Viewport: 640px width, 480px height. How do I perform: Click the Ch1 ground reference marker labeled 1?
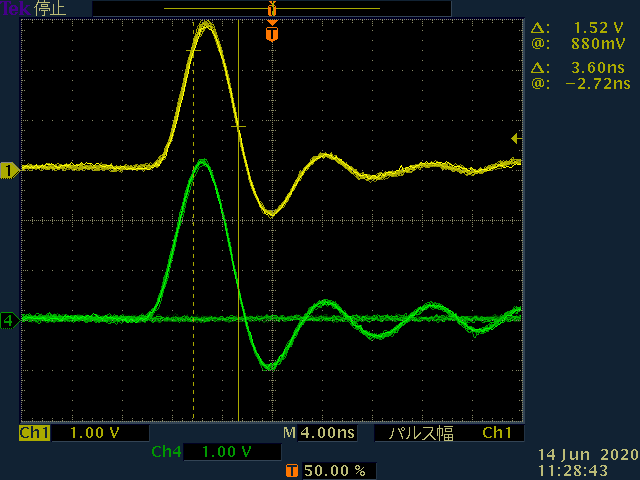tap(9, 170)
